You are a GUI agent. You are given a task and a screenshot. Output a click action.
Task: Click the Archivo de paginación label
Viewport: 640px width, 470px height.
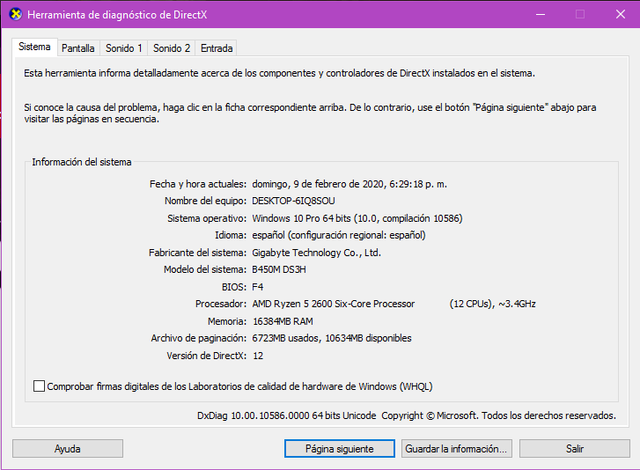point(199,338)
